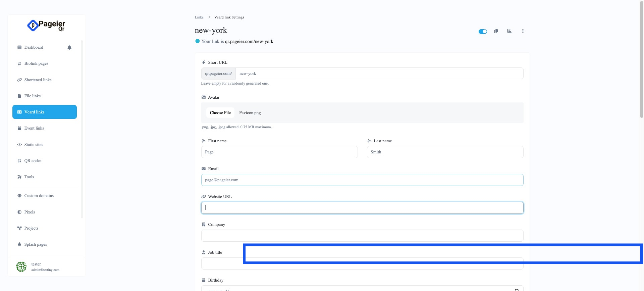Open the Birthday calendar picker icon
The width and height of the screenshot is (644, 291).
(517, 289)
